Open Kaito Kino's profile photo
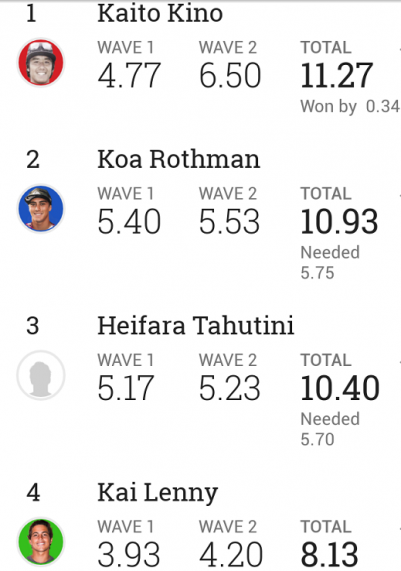 click(41, 63)
